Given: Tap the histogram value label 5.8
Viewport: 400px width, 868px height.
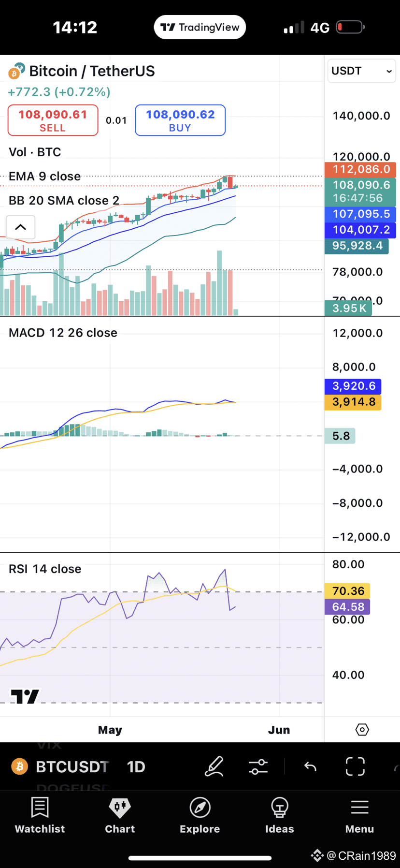Looking at the screenshot, I should [340, 436].
